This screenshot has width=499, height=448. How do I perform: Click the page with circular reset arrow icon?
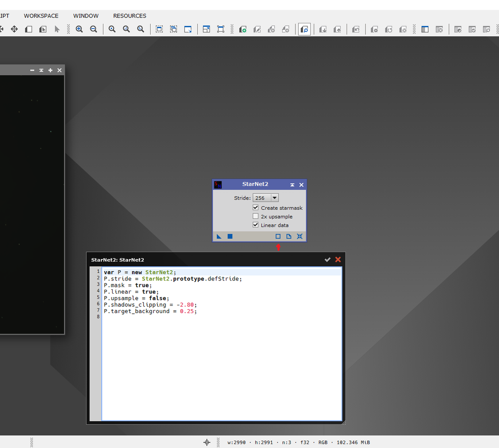[x=388, y=29]
